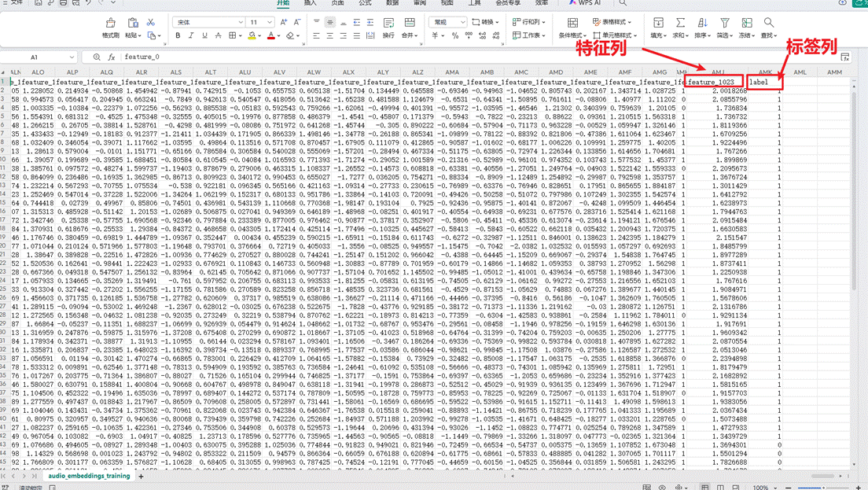
Task: Click the align right icon
Action: point(344,35)
